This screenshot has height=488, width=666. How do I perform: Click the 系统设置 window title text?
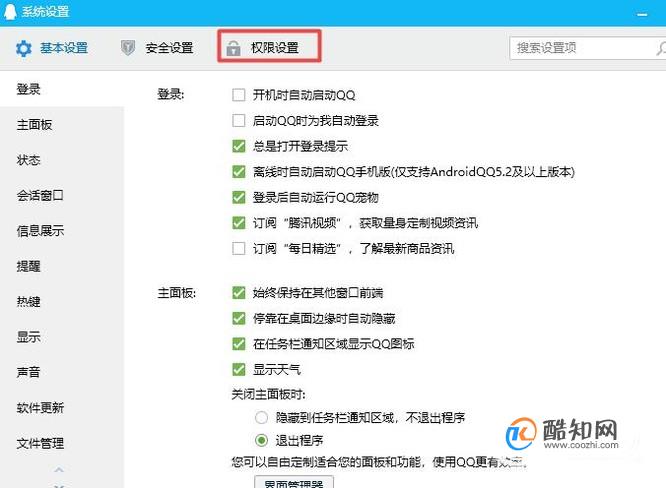click(x=45, y=11)
